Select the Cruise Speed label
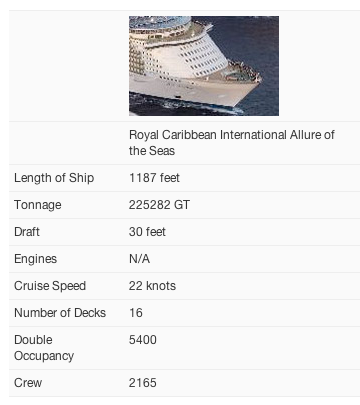The image size is (360, 405). coord(50,286)
